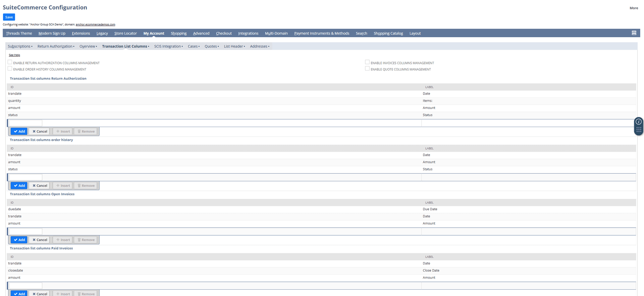Image resolution: width=644 pixels, height=296 pixels.
Task: Open the Threads Theme tab
Action: point(19,33)
